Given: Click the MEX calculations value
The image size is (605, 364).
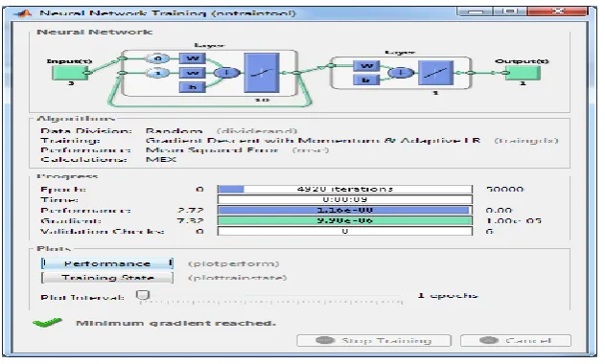Looking at the screenshot, I should point(161,159).
